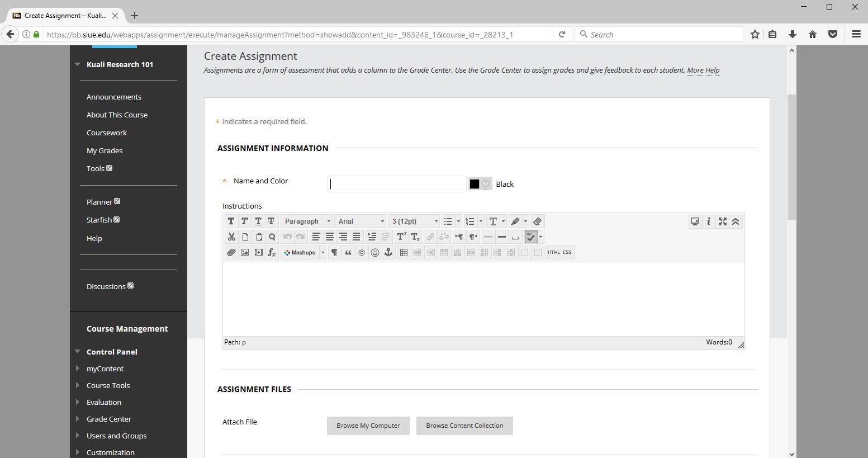Insert a file using the paperclip icon
Screen dimensions: 868x458
point(231,253)
